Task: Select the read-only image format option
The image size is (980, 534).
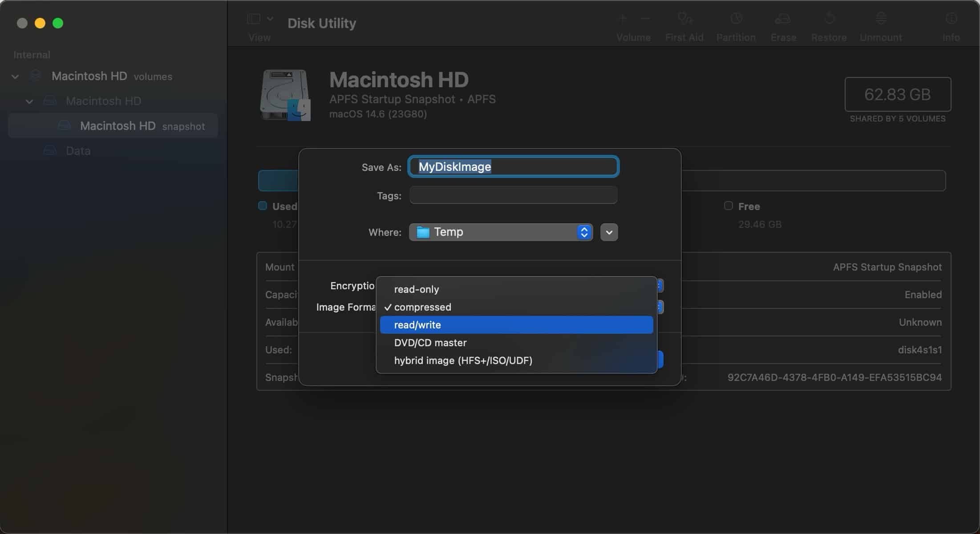Action: [516, 289]
